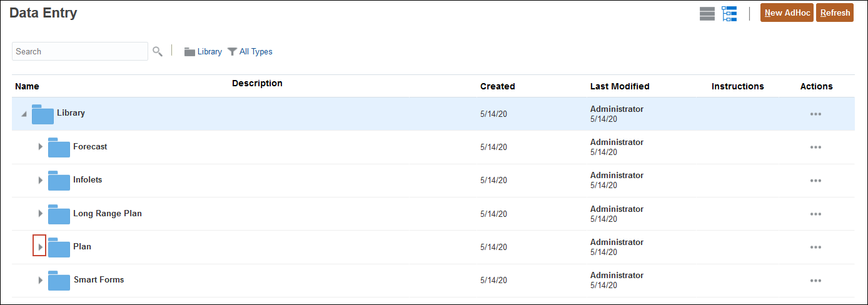This screenshot has width=868, height=305.
Task: Open the All Types filter
Action: (250, 52)
